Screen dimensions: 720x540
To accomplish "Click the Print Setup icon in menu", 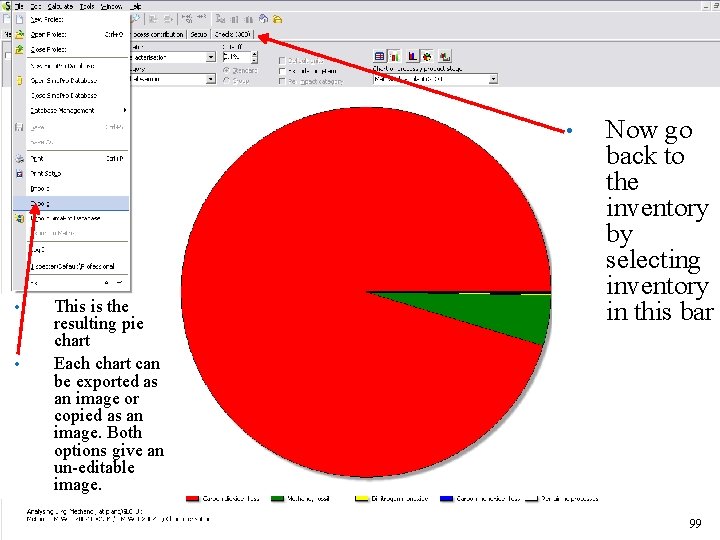I will pos(20,174).
